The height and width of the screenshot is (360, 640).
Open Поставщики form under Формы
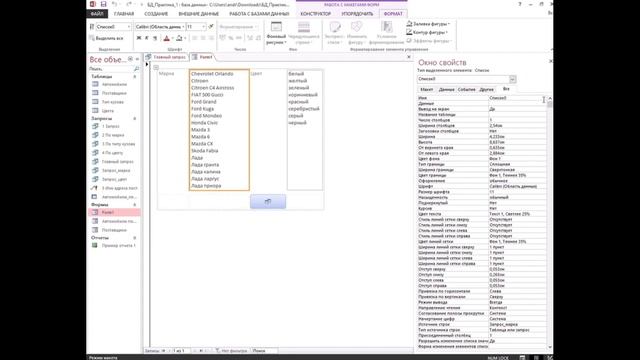[114, 230]
